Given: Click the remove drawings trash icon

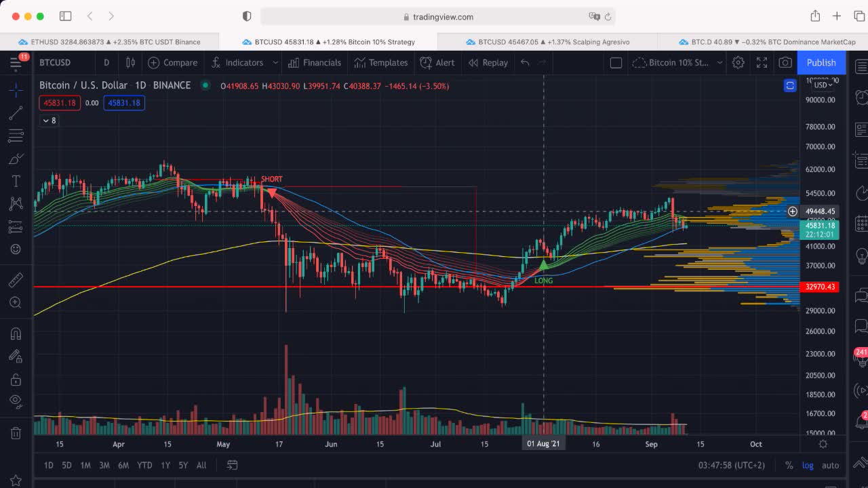Looking at the screenshot, I should [16, 432].
